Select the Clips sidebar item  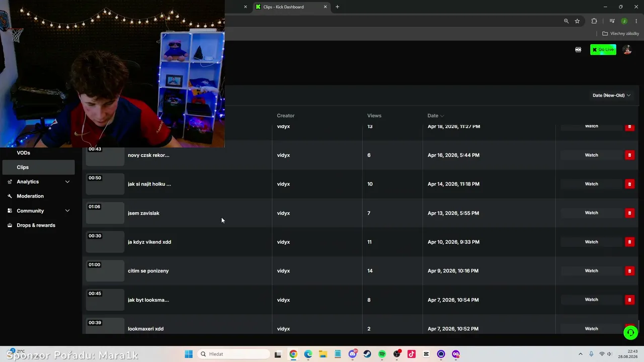point(38,167)
